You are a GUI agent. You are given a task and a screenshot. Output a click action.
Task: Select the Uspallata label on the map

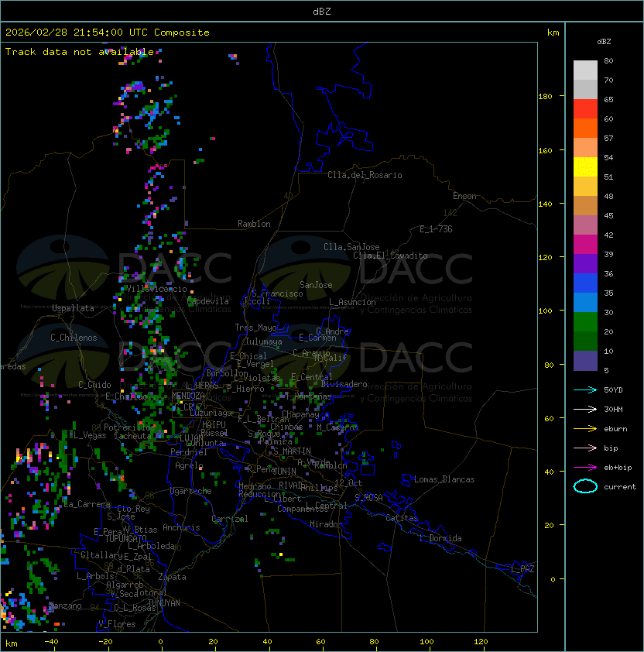(x=73, y=308)
